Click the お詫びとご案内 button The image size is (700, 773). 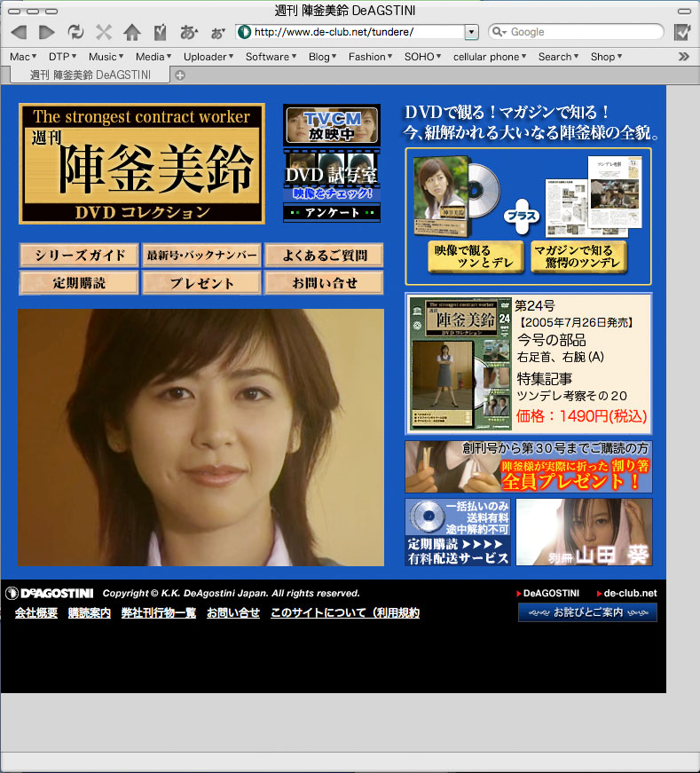coord(587,612)
